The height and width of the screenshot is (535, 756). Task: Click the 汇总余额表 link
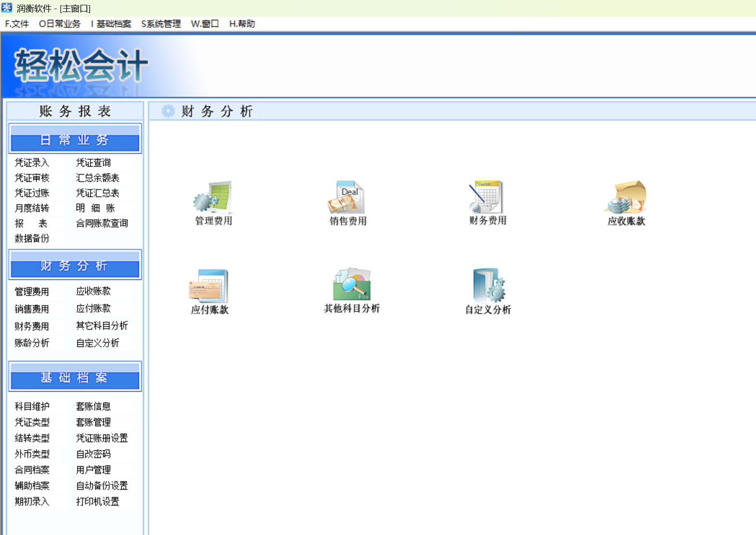(x=98, y=178)
